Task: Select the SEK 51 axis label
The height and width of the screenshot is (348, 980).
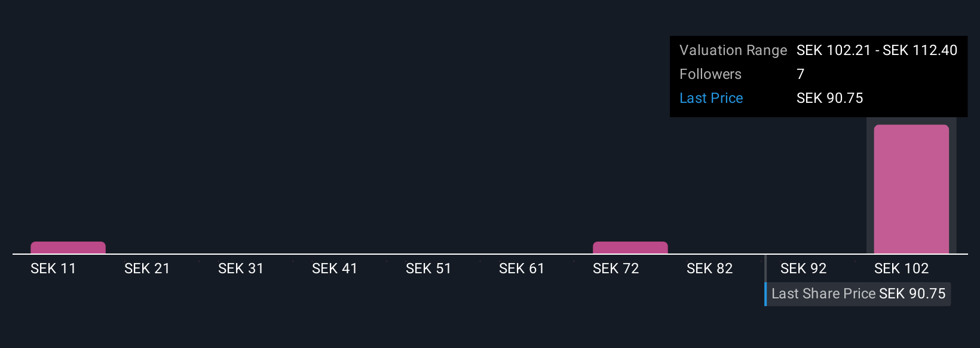Action: [428, 268]
